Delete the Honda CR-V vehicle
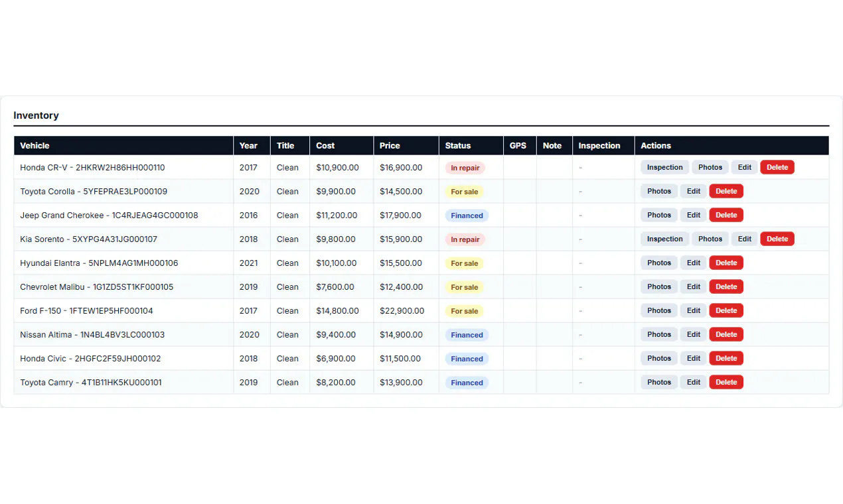Viewport: 843px width, 504px height. click(777, 167)
